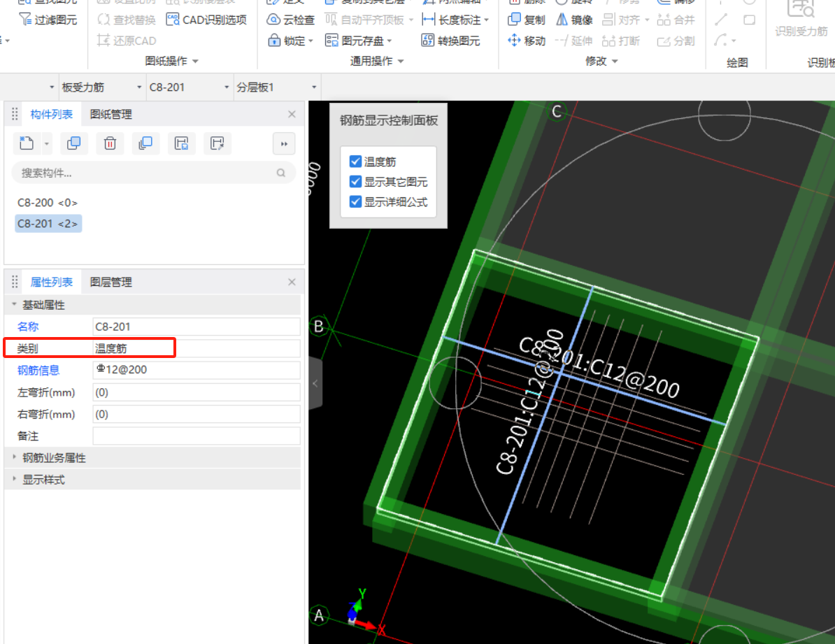Expand the 钢筋业务属性 section

15,457
